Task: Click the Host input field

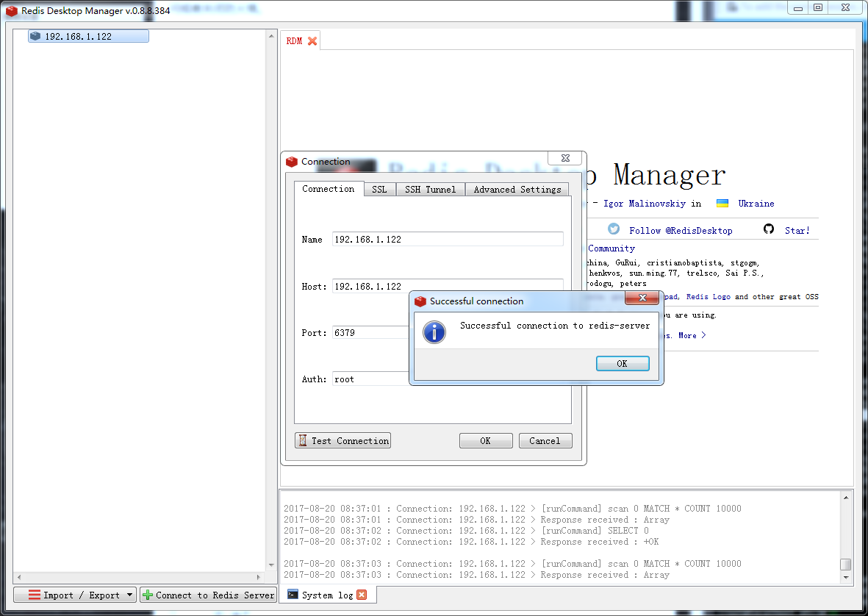Action: pyautogui.click(x=448, y=286)
